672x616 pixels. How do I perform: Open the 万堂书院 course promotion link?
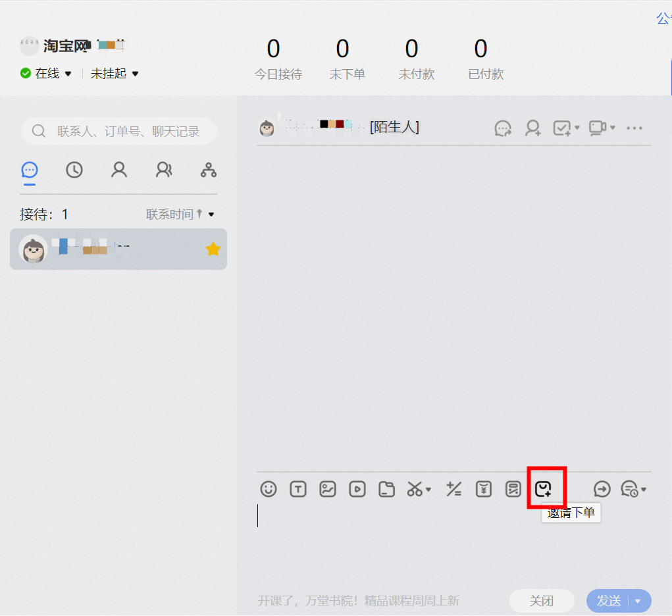click(358, 601)
